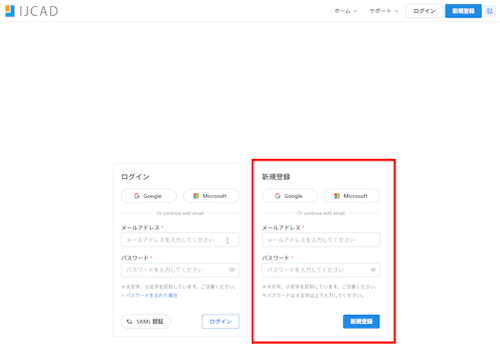Click the IJCAD logo in header
Screen dimensions: 500x363
click(x=32, y=11)
